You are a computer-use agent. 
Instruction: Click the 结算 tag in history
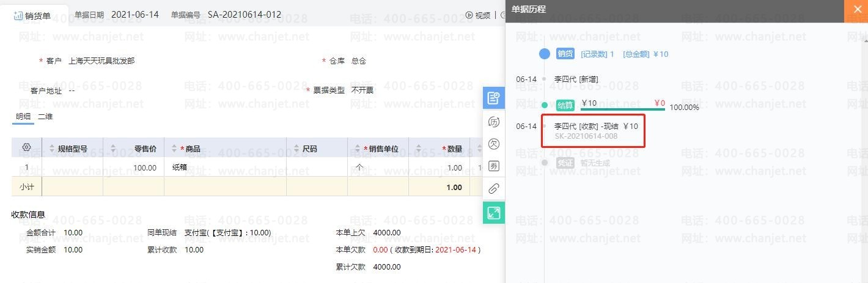point(565,105)
